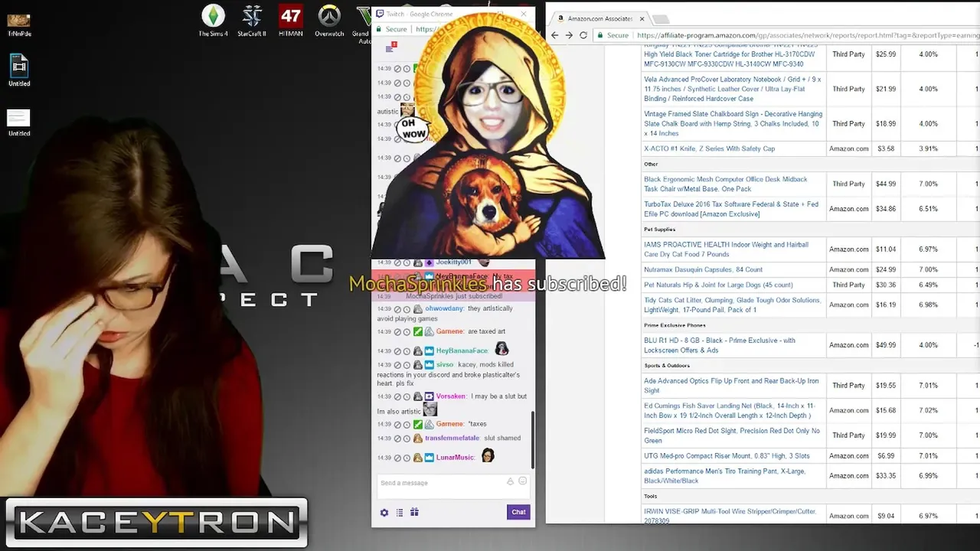Timeout sivso with the clock icon
Screen dimensions: 980x551
pyautogui.click(x=407, y=365)
